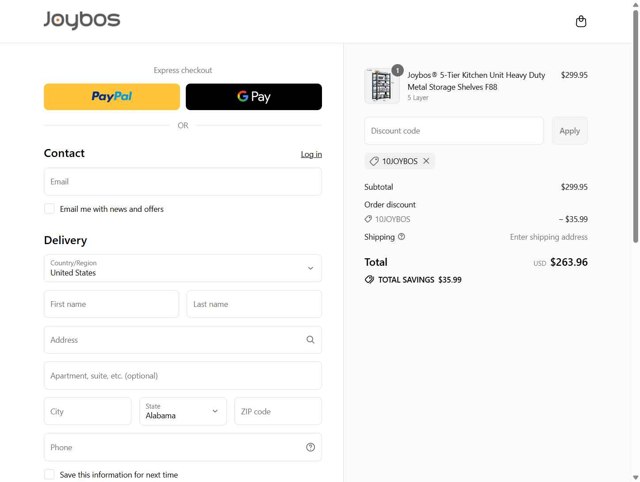
Task: Pay with PayPal express checkout
Action: point(112,97)
